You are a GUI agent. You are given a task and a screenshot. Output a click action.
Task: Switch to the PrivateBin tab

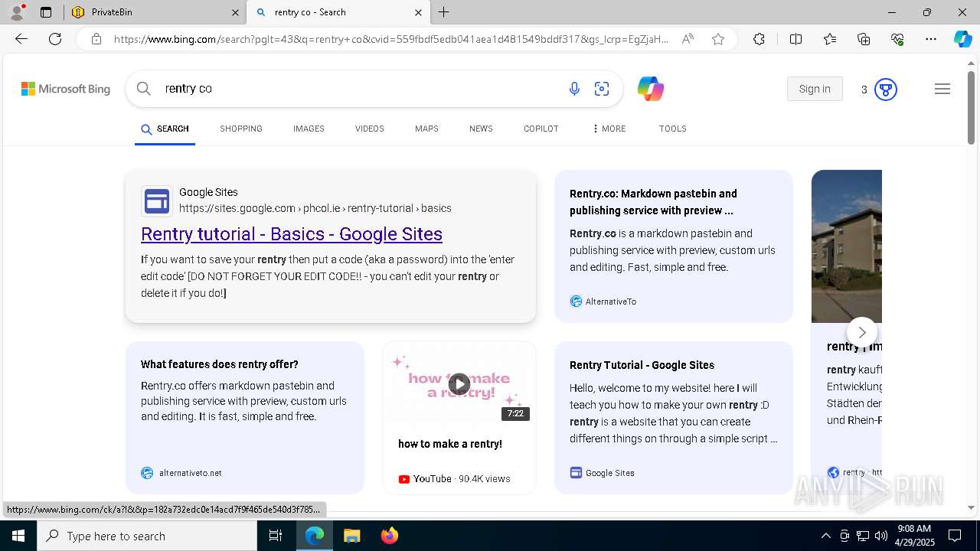click(x=155, y=12)
